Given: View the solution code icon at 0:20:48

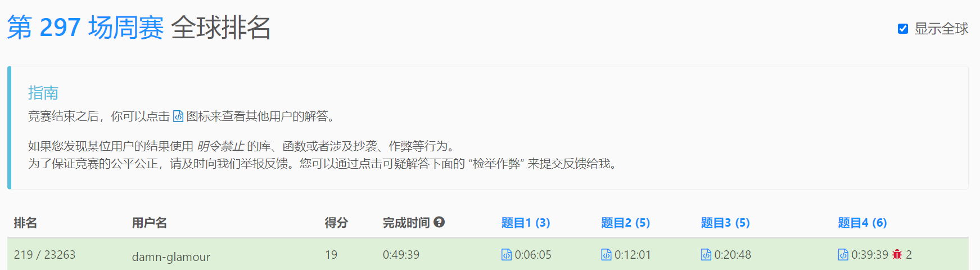Looking at the screenshot, I should click(x=706, y=255).
